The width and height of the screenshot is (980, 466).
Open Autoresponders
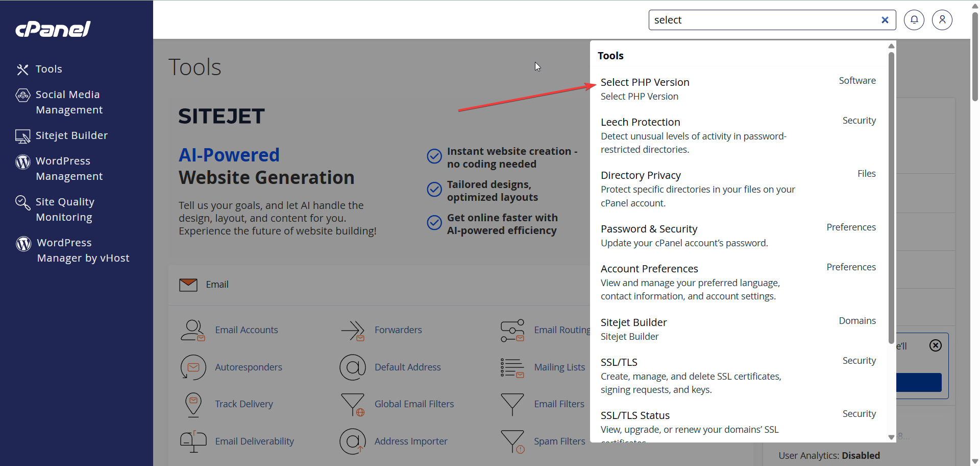pos(249,367)
